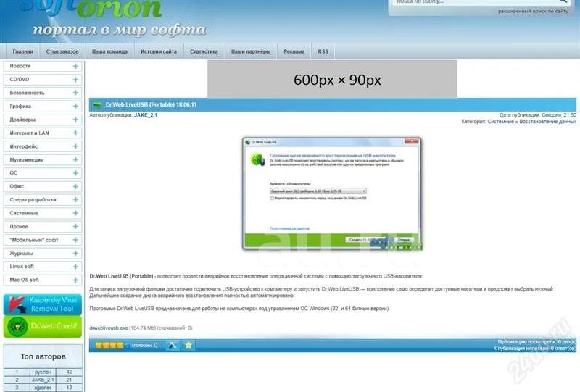The image size is (580, 392).
Task: Click "Публикацию посмотрели: 0 раз(а)" text
Action: pos(536,342)
